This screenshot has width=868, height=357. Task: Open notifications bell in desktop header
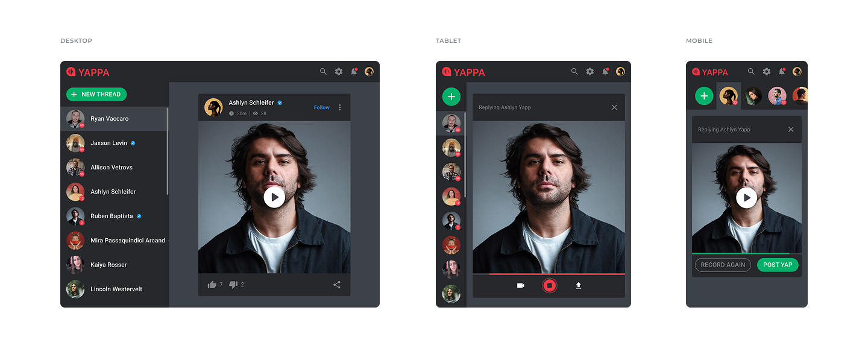[354, 72]
